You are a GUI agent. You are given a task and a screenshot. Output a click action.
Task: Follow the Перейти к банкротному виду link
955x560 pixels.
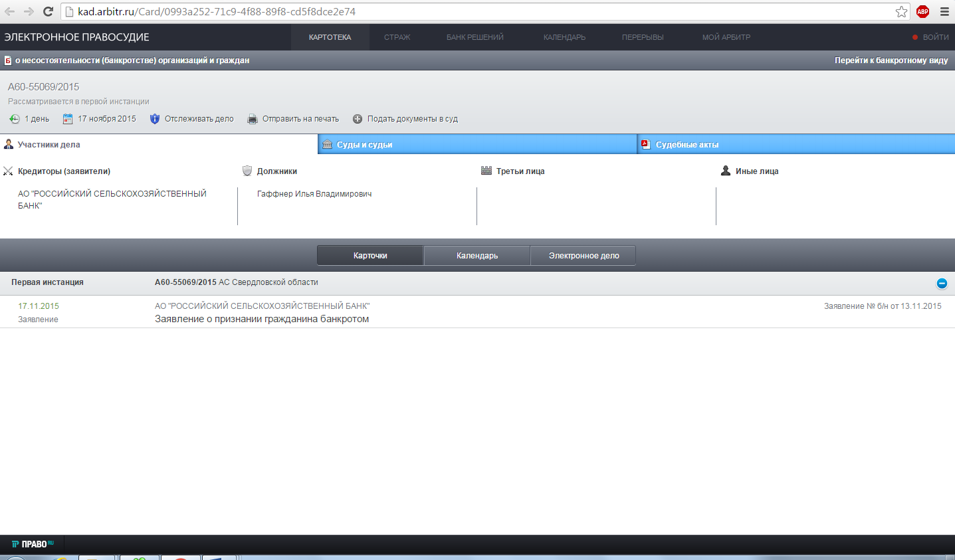click(x=891, y=60)
